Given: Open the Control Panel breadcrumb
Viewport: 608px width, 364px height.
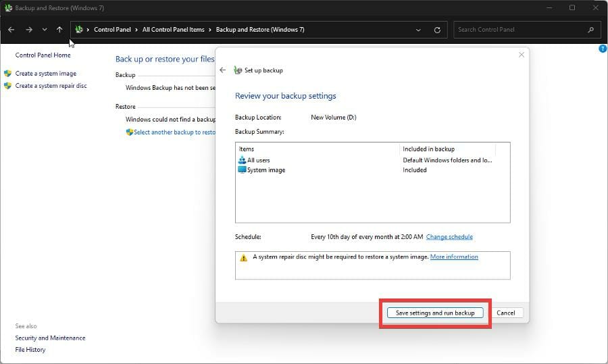Looking at the screenshot, I should point(112,30).
